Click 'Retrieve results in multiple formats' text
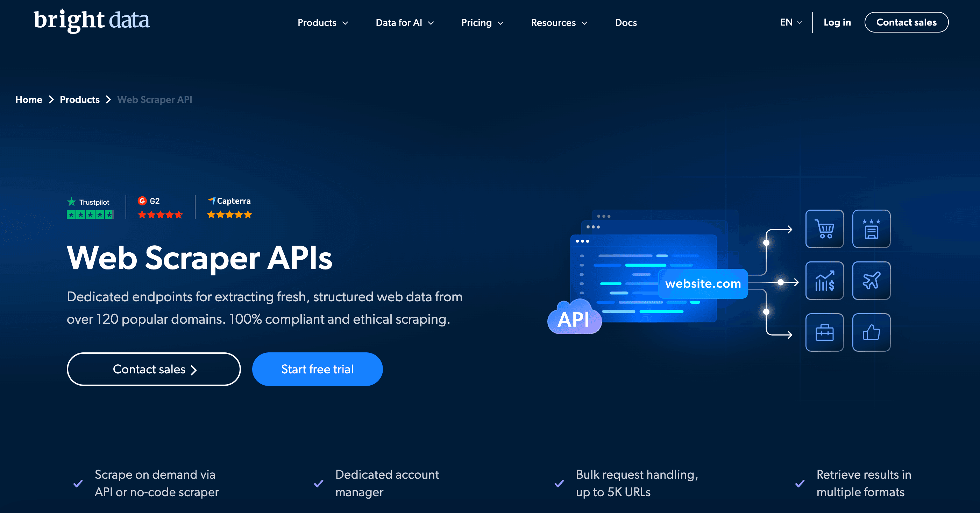The width and height of the screenshot is (980, 513). point(864,483)
